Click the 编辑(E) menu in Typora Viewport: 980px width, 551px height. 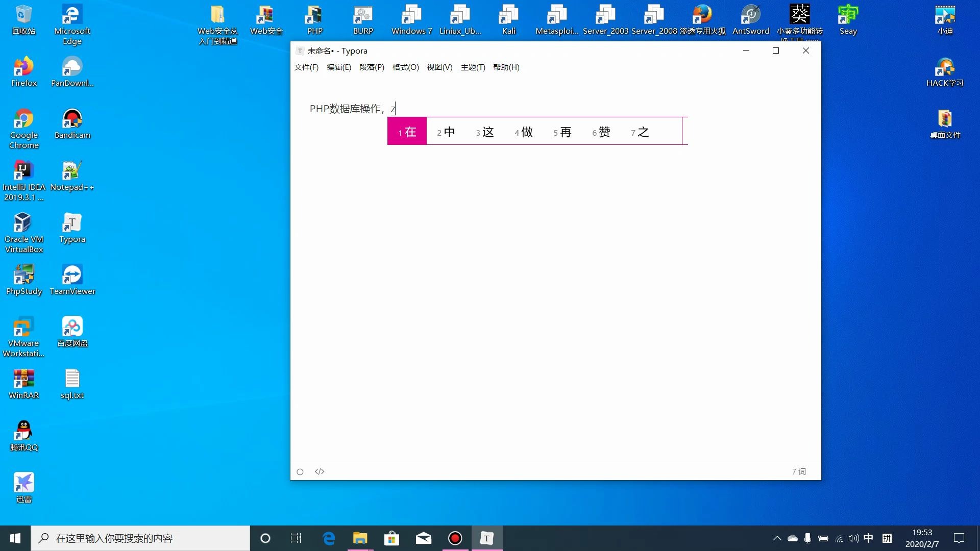pos(338,67)
